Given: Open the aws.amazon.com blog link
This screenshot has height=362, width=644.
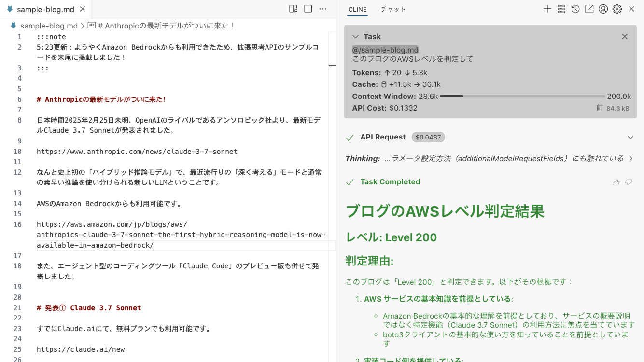Looking at the screenshot, I should pos(181,235).
